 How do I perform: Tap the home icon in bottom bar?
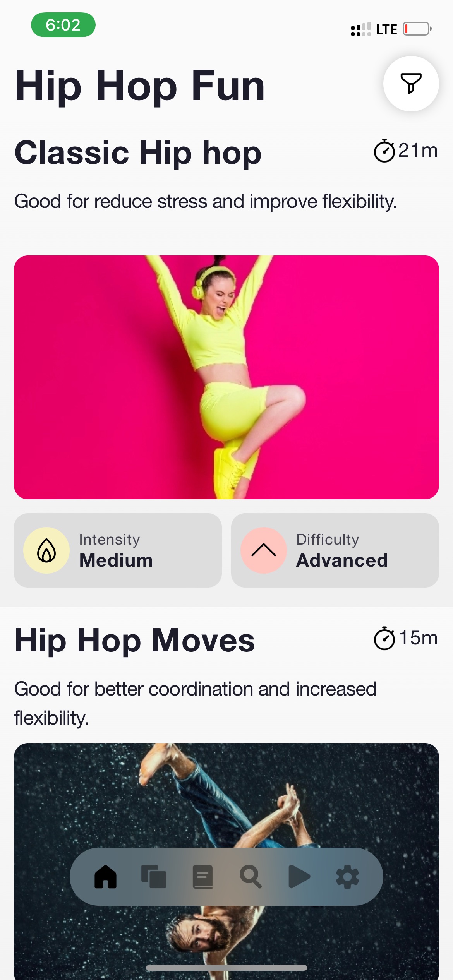[105, 877]
